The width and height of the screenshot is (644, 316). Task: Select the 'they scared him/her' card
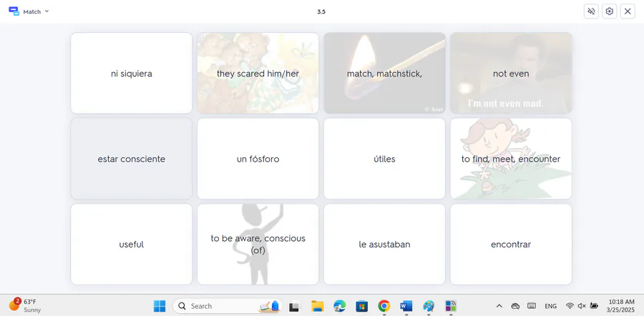point(258,73)
